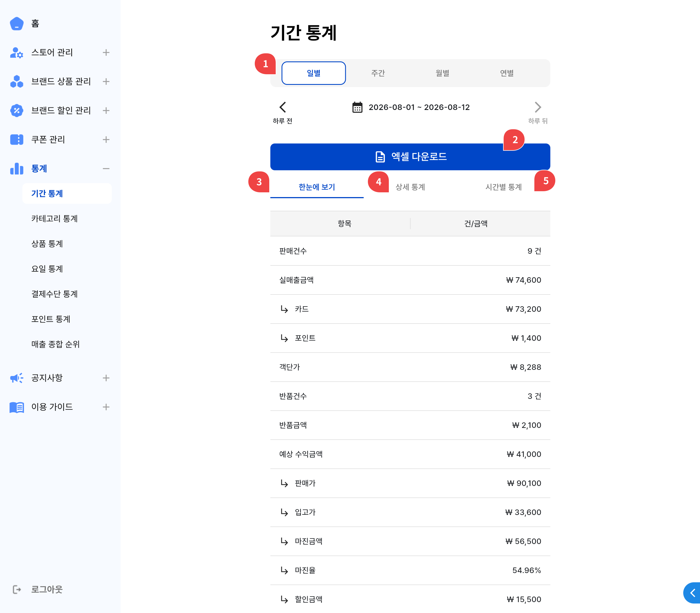Image resolution: width=700 pixels, height=613 pixels.
Task: Switch period to 연별
Action: click(507, 73)
